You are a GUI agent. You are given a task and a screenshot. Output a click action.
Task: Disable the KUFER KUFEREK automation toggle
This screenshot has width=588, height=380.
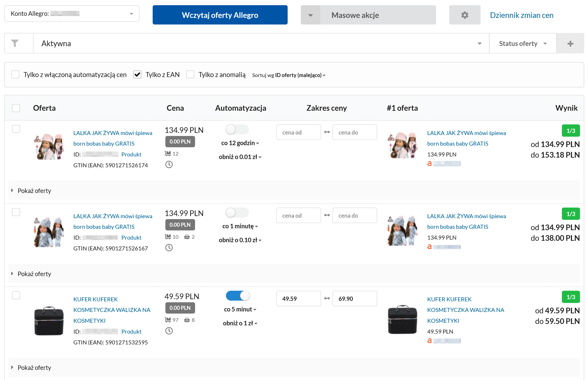point(237,296)
